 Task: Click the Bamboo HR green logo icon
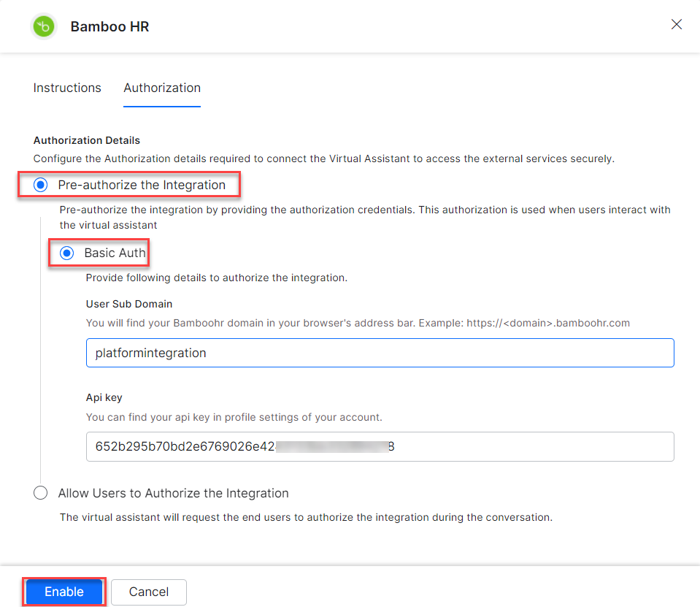(44, 27)
